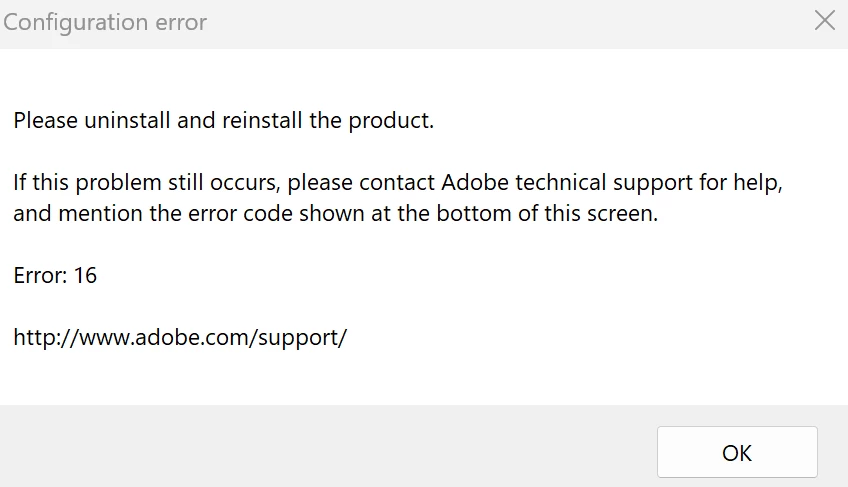
Task: Click the number 16 after Error
Action: pos(85,275)
